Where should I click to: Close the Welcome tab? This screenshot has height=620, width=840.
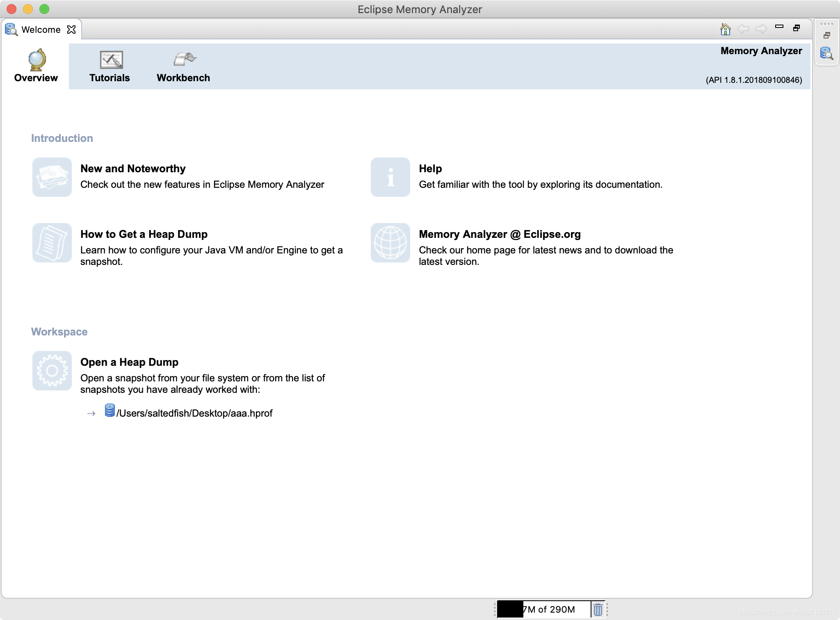click(71, 30)
